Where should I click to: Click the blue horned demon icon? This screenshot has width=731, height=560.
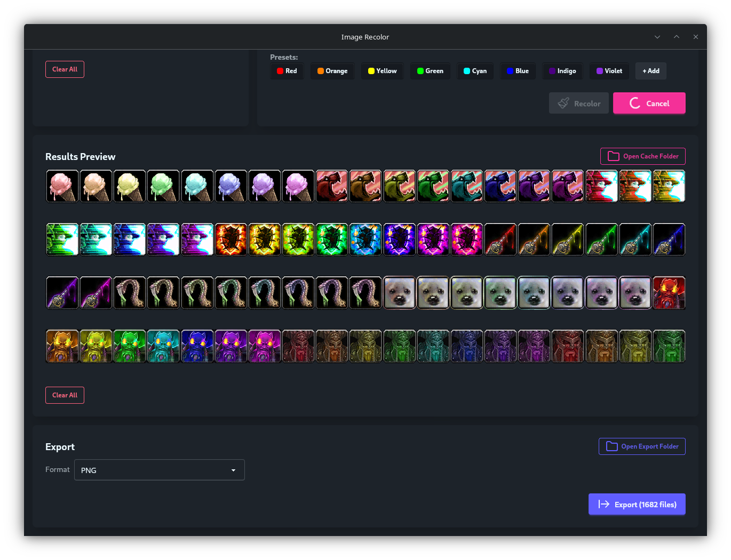(197, 346)
